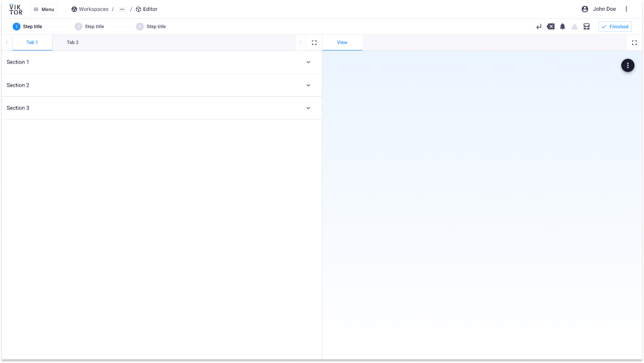This screenshot has width=644, height=363.
Task: Click the backspace clear icon
Action: point(551,27)
